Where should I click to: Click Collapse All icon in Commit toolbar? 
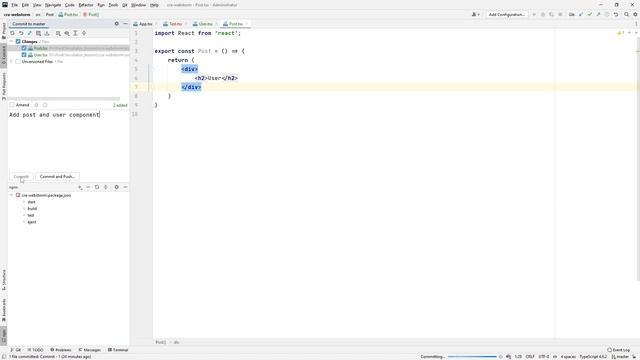point(84,33)
